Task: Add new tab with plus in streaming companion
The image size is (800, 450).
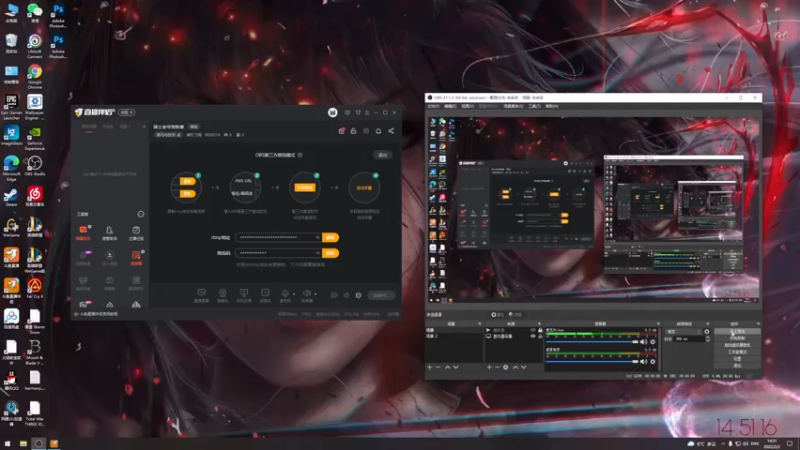Action: 143,127
